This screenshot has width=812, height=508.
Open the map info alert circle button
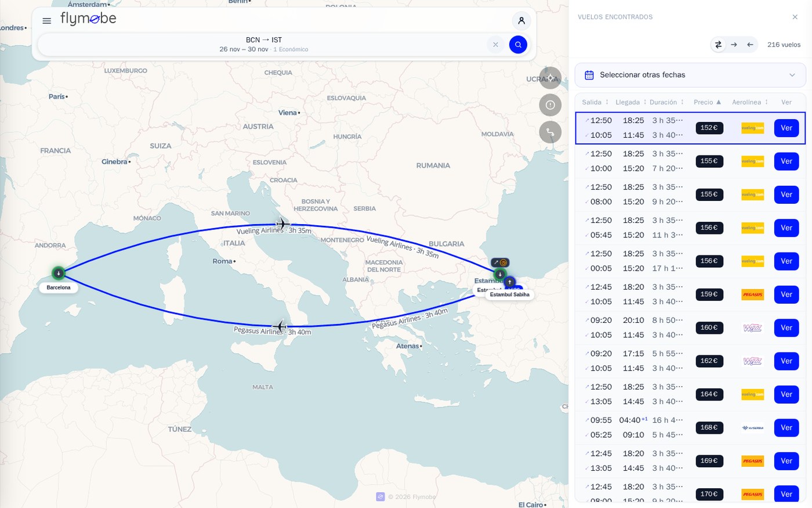click(550, 105)
